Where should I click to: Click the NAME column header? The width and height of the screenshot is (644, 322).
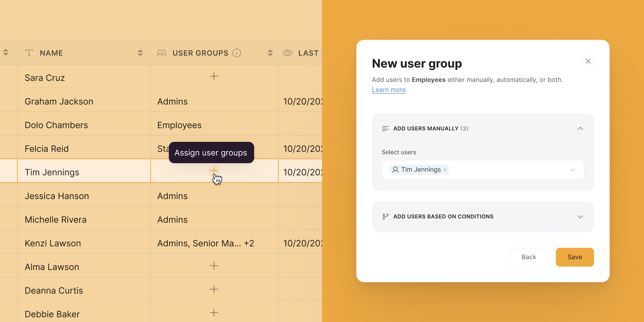(84, 53)
